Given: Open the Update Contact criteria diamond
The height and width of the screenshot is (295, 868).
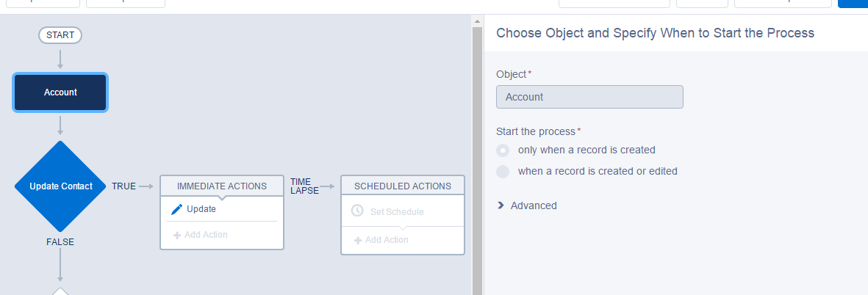Looking at the screenshot, I should [x=61, y=186].
